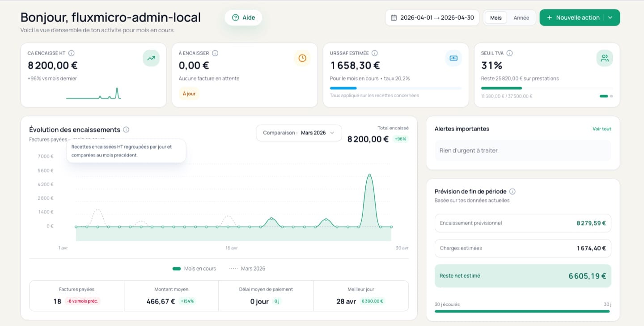
Task: Click info icon next to CA ENCAISSÉ HT
Action: (72, 53)
